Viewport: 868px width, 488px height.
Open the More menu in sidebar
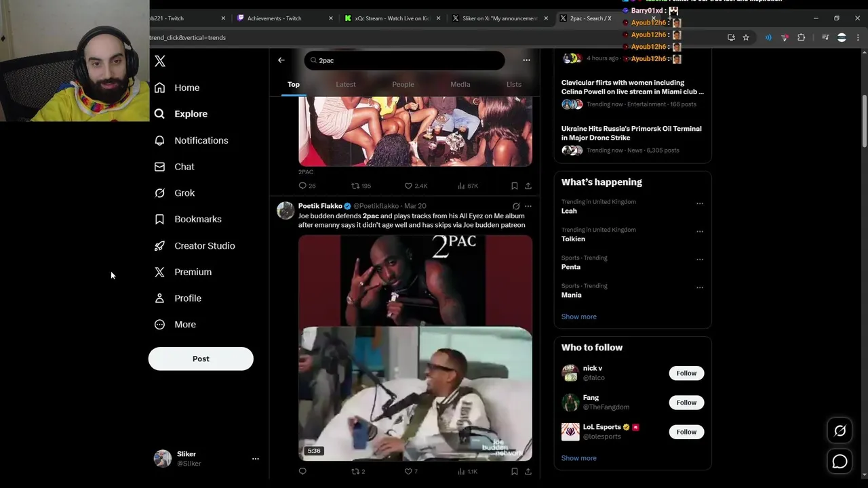pos(175,325)
